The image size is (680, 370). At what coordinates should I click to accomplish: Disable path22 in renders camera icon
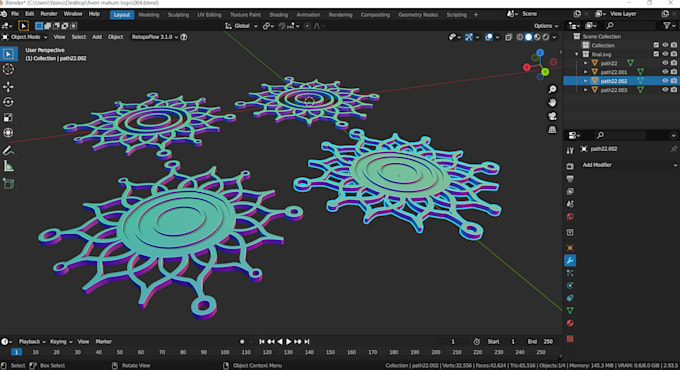(x=673, y=63)
